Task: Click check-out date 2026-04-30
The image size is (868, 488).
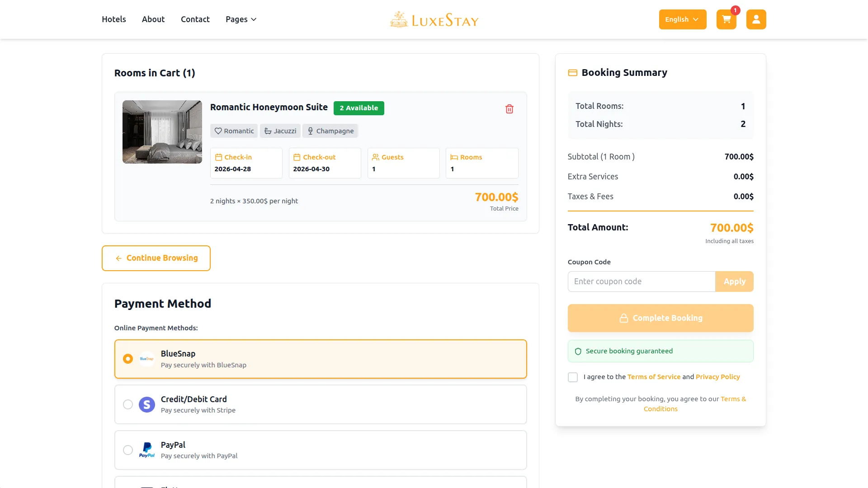Action: pyautogui.click(x=311, y=169)
